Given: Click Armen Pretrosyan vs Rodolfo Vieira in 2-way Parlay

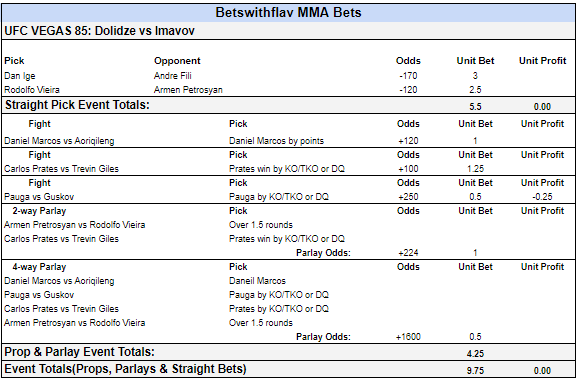Looking at the screenshot, I should click(x=74, y=225).
